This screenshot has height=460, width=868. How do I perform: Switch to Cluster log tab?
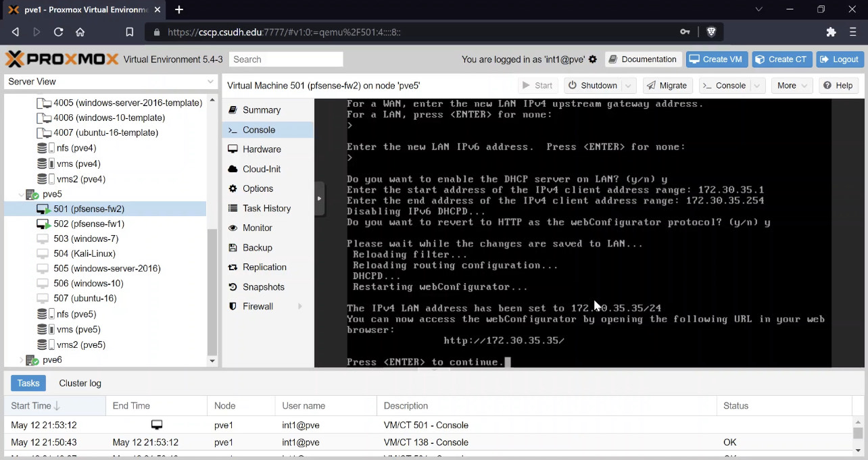coord(80,383)
